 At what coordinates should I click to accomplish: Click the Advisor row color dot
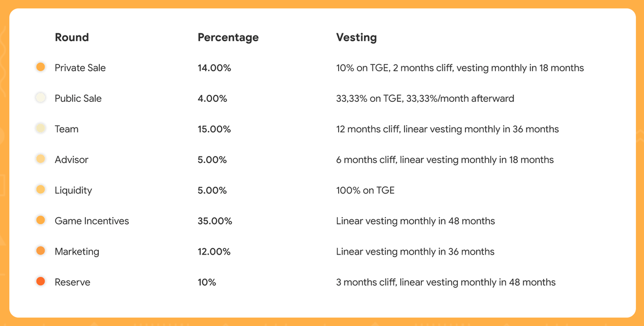click(40, 159)
